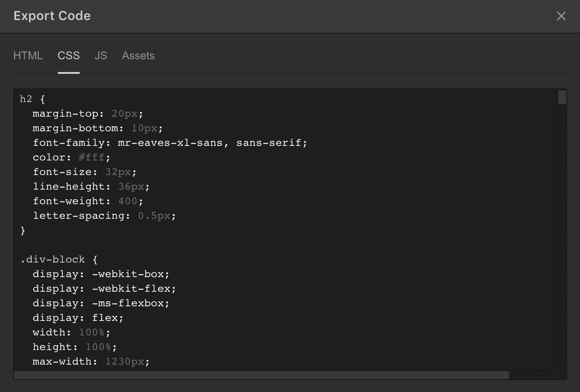Click the 'width: 100%;' line
This screenshot has width=580, height=392.
pos(72,332)
